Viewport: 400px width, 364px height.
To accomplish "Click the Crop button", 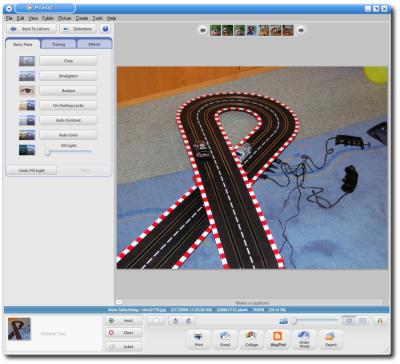I will [x=68, y=61].
